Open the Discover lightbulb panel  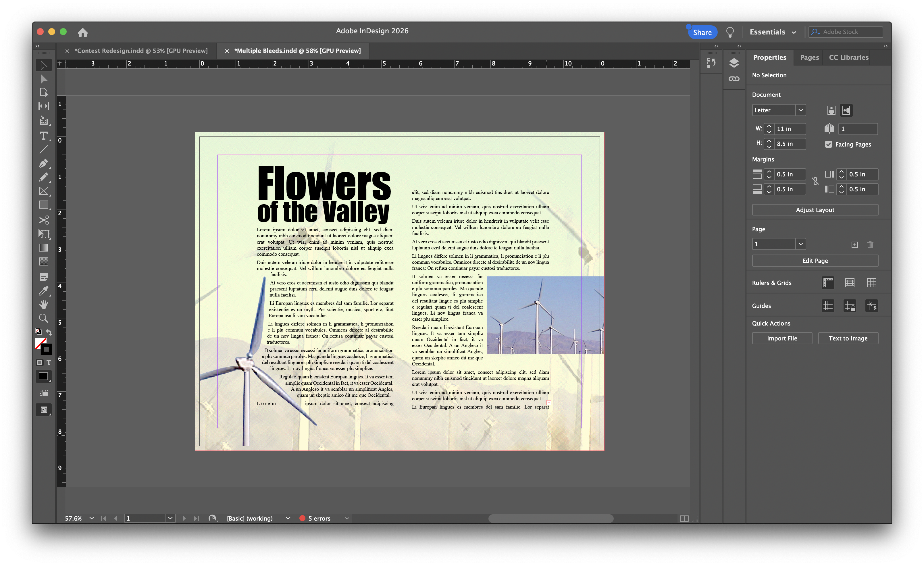(730, 32)
